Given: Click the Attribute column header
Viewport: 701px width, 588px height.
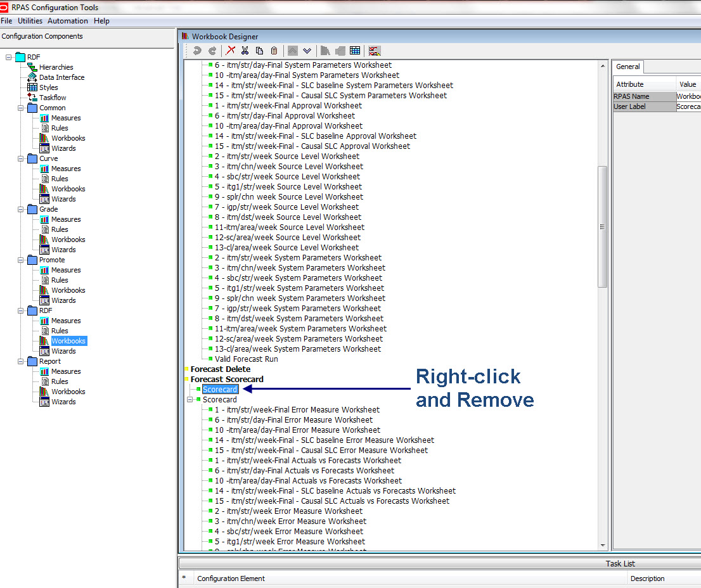Looking at the screenshot, I should click(x=644, y=84).
